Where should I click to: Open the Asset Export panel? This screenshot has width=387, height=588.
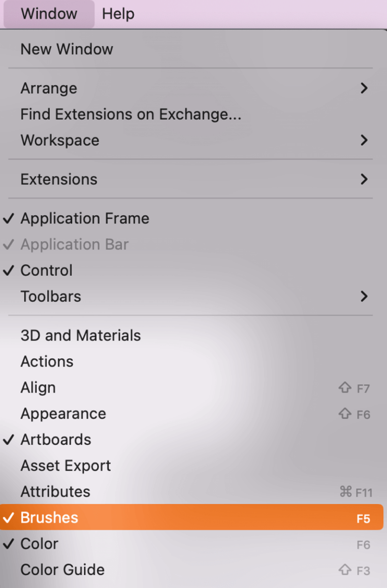(x=66, y=466)
